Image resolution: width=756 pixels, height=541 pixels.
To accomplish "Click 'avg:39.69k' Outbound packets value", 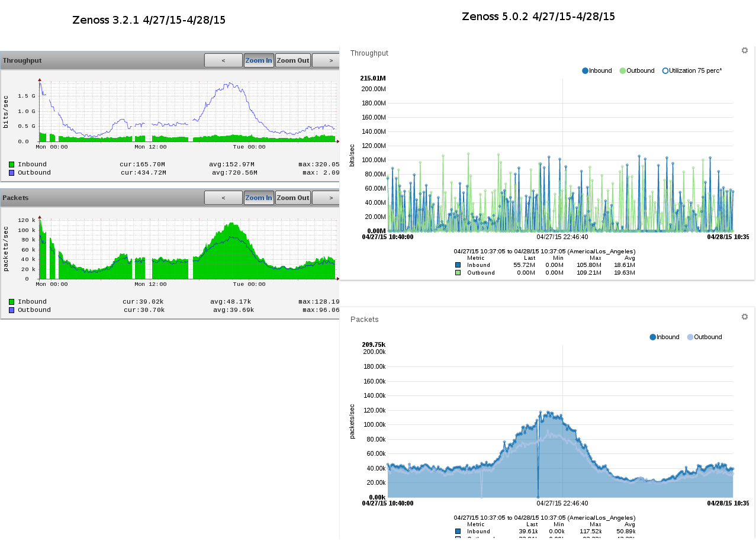I will [x=233, y=310].
